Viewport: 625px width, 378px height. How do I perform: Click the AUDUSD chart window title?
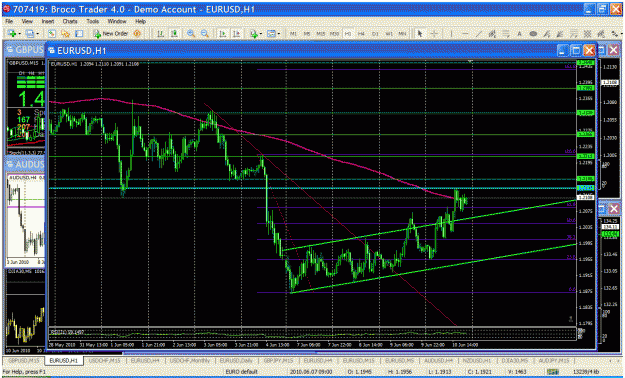pos(29,164)
